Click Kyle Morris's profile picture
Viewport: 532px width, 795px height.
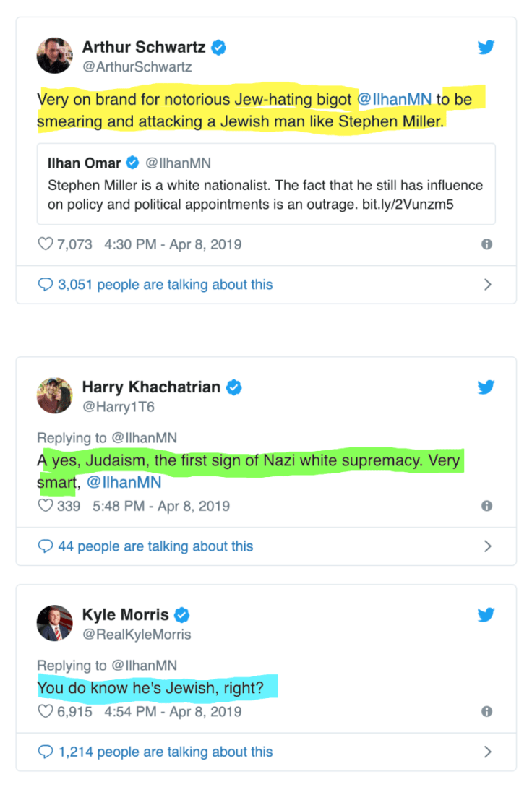(54, 622)
